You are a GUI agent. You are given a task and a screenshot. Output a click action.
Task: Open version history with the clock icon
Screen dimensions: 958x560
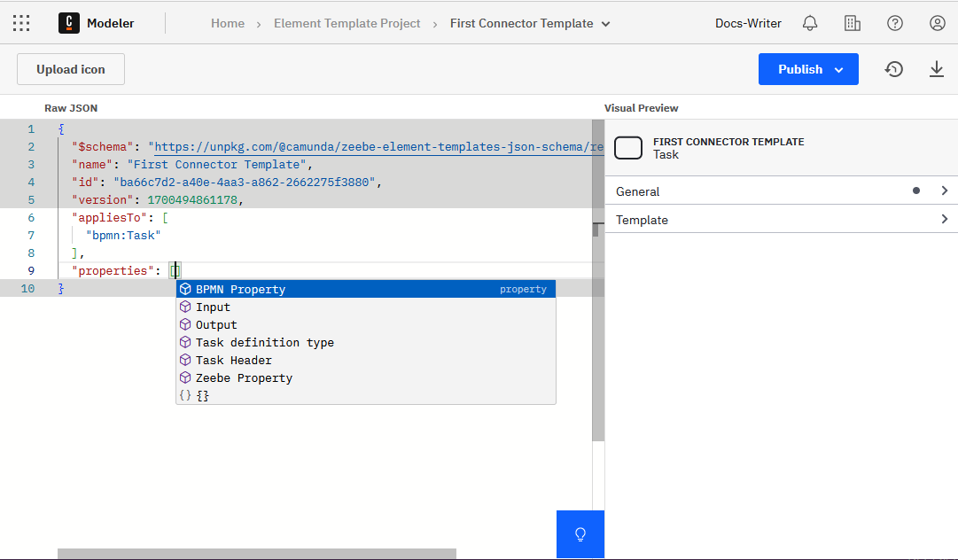click(893, 68)
